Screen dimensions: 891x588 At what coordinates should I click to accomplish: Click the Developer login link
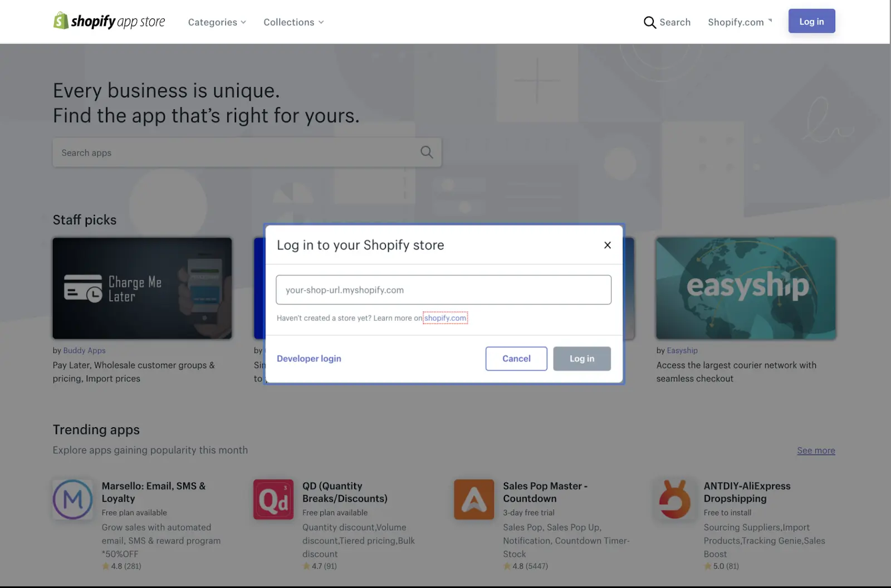point(309,359)
